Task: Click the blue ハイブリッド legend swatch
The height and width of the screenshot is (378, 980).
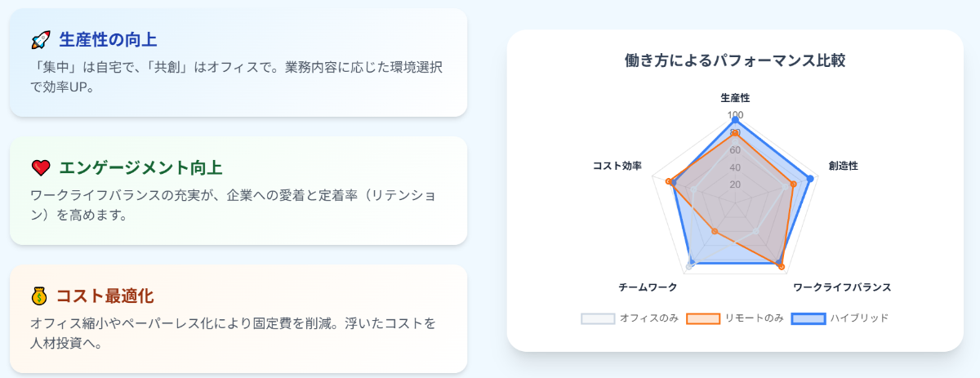Action: 808,318
